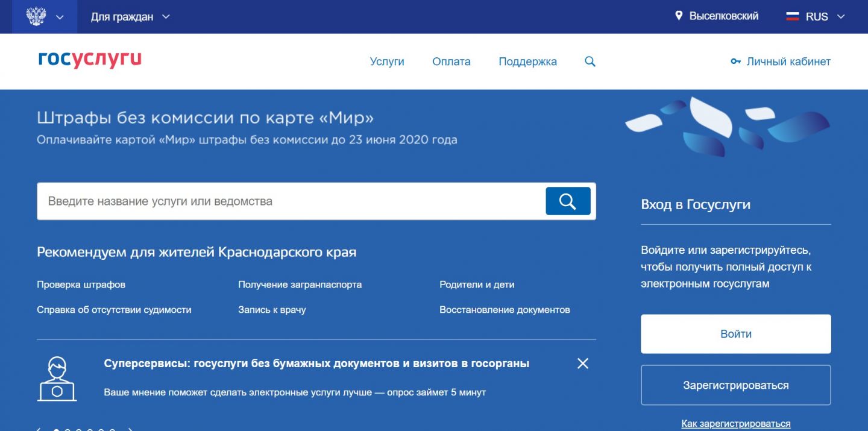Open the 'Штрафы без комиссии по карте «Мир»' banner
This screenshot has height=431, width=868.
point(206,117)
